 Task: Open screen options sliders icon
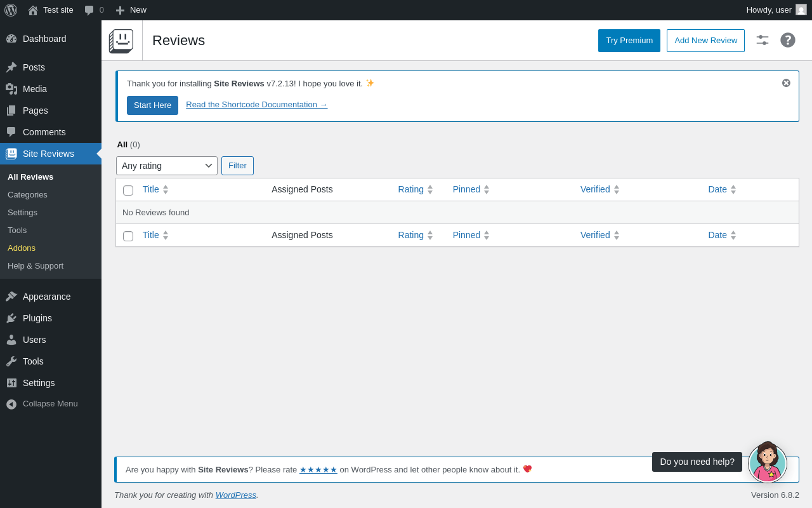coord(763,40)
